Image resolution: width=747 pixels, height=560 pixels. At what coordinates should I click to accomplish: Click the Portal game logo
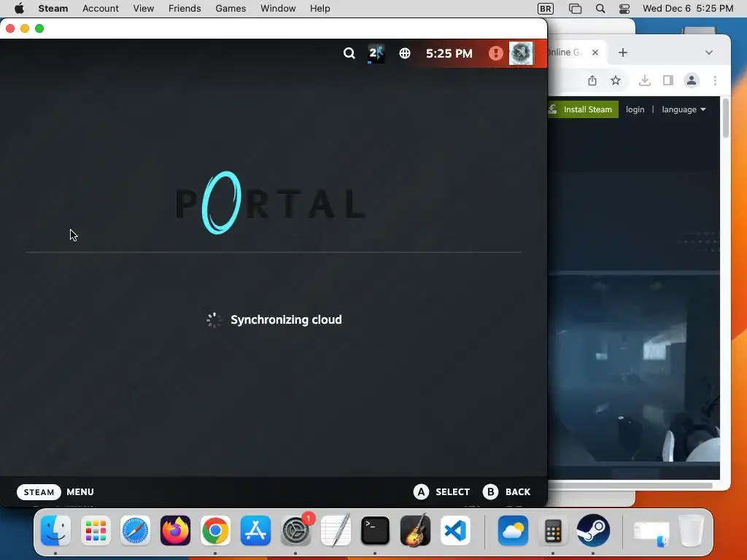click(271, 203)
